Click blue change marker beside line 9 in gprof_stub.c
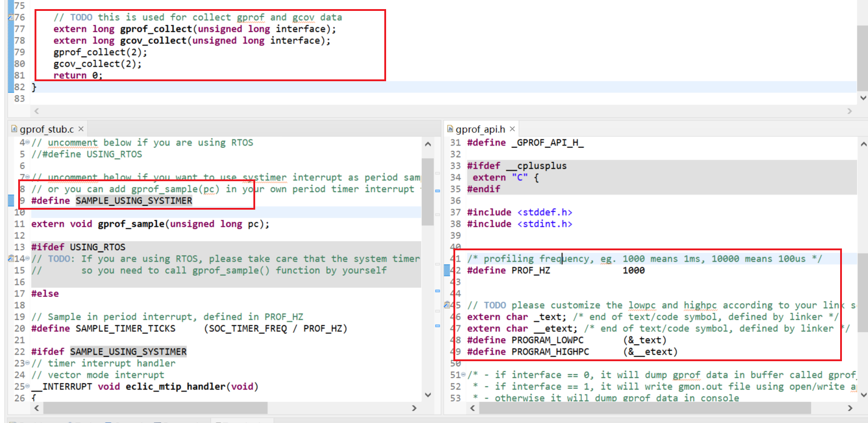The width and height of the screenshot is (868, 423). (10, 201)
